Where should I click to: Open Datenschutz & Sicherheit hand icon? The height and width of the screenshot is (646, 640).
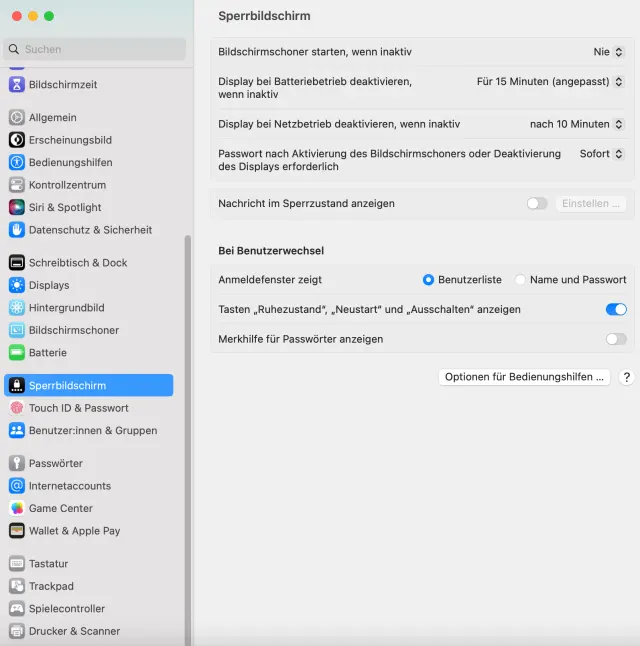17,230
